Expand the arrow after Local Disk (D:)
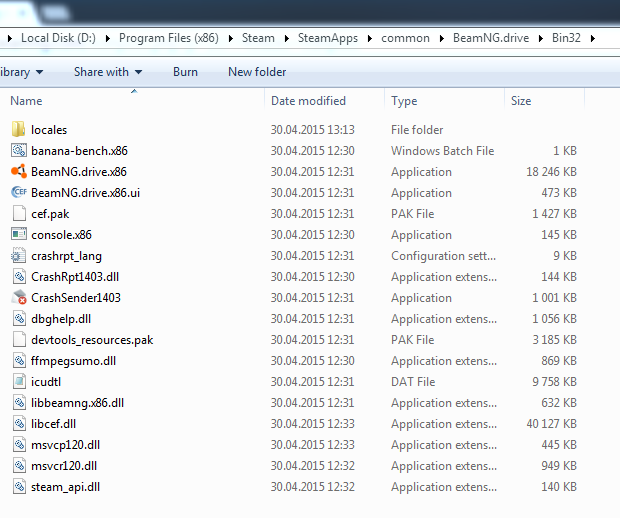Image resolution: width=620 pixels, height=518 pixels. [108, 38]
